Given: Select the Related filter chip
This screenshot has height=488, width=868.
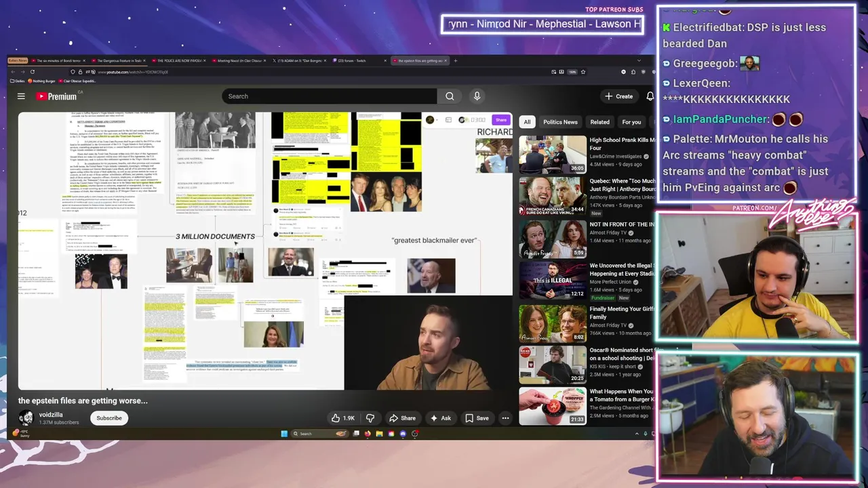Looking at the screenshot, I should pos(599,122).
